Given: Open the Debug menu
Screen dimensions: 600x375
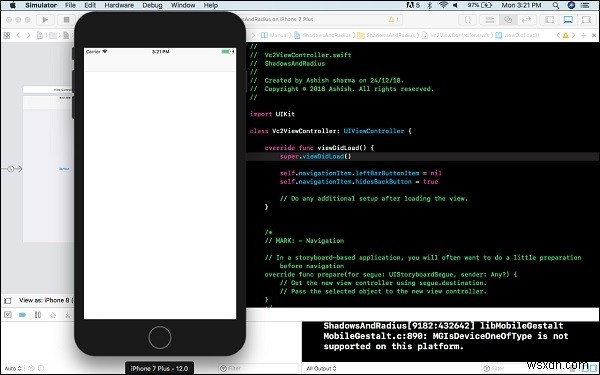Looking at the screenshot, I should [152, 5].
